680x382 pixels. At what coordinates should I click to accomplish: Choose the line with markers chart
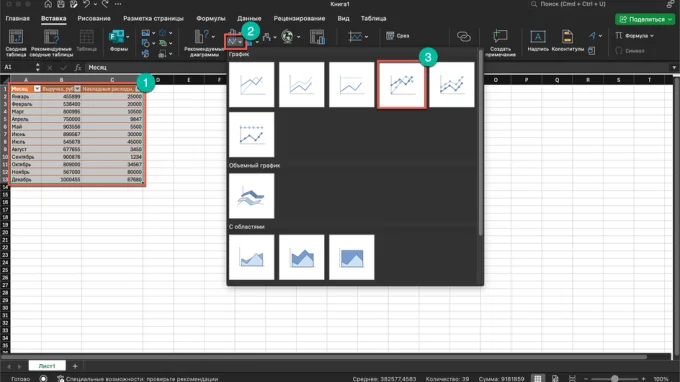(402, 85)
